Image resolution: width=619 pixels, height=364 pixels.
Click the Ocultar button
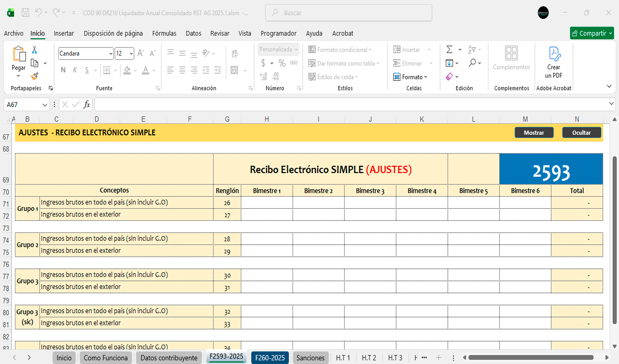point(581,132)
